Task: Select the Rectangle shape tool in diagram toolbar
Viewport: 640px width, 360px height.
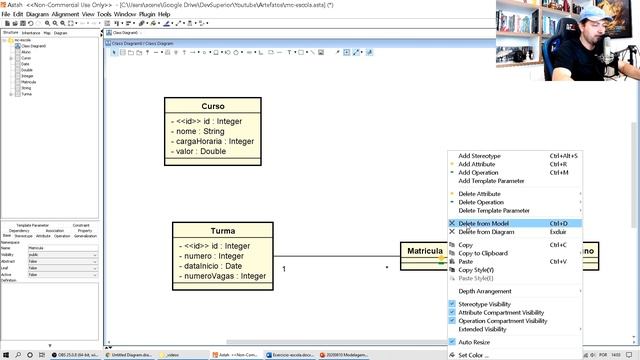Action: 301,52
